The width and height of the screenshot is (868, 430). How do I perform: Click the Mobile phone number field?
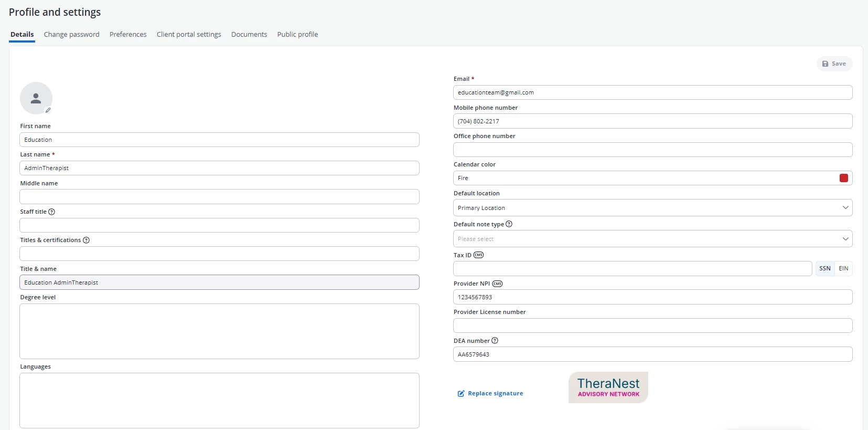point(652,121)
